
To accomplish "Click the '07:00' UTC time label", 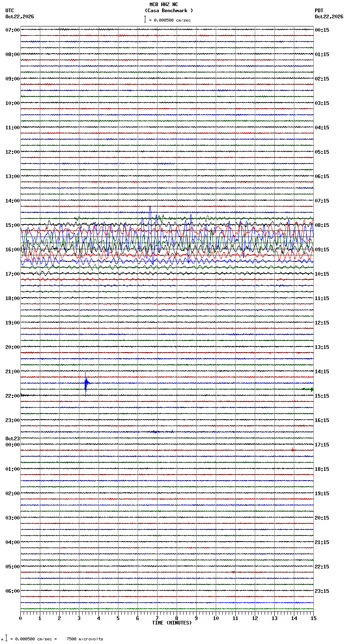I will (13, 30).
